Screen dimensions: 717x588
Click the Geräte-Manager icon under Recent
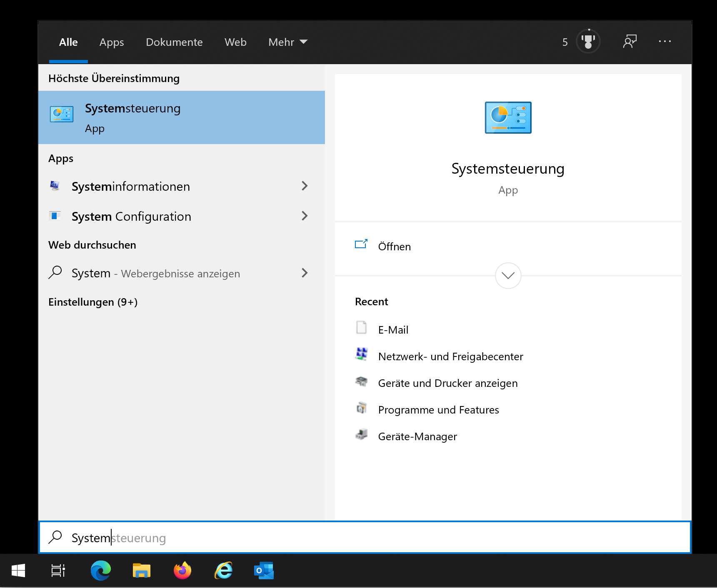click(362, 436)
